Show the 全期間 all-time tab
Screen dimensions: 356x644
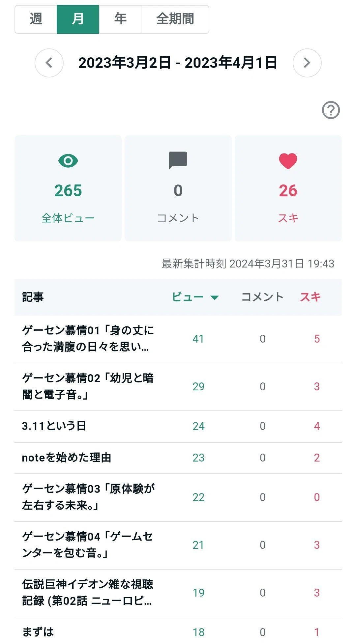point(175,19)
